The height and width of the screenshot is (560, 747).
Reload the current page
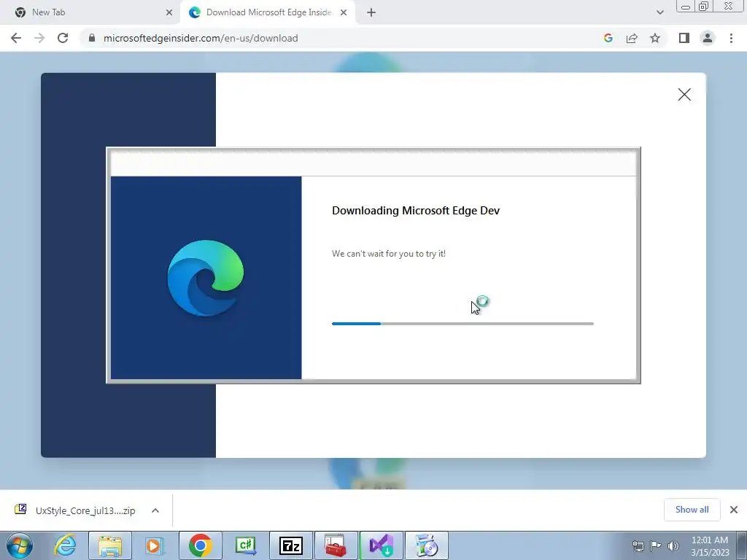coord(63,38)
